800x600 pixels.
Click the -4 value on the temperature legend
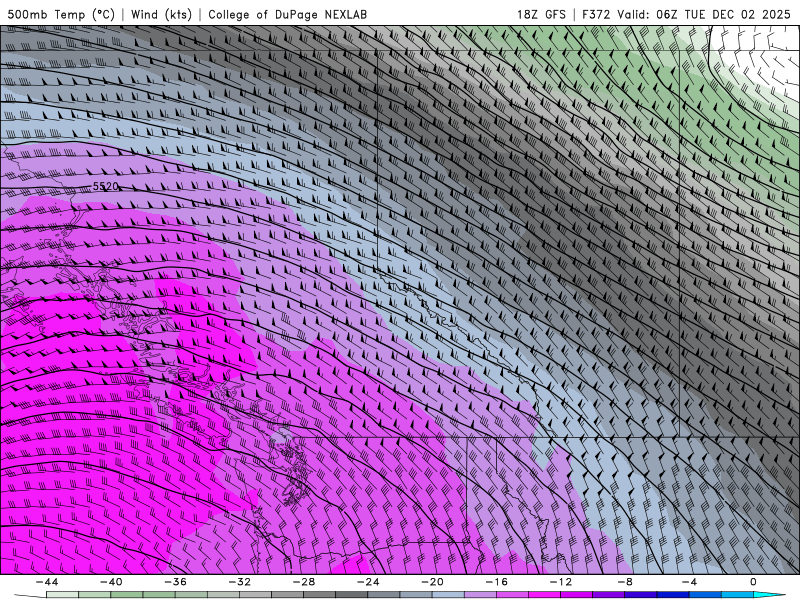[689, 582]
